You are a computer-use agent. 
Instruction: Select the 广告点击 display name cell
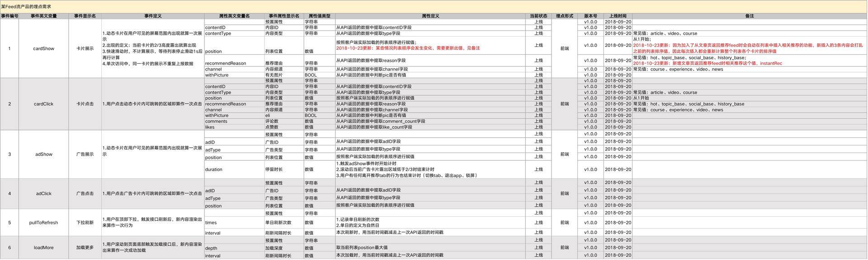[85, 194]
